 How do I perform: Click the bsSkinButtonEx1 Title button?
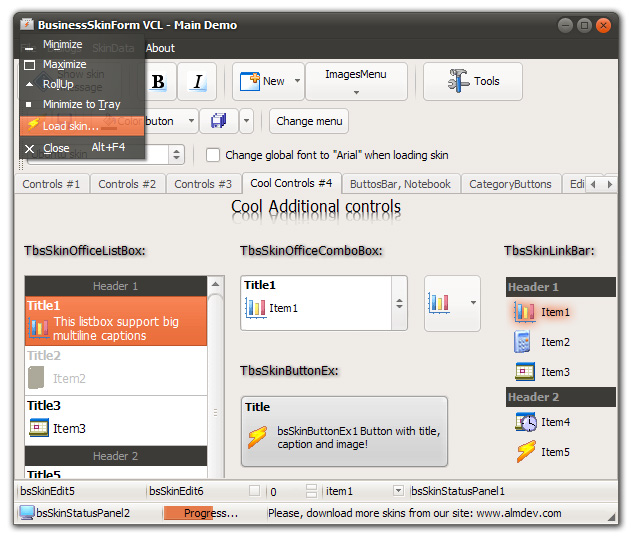tap(344, 431)
